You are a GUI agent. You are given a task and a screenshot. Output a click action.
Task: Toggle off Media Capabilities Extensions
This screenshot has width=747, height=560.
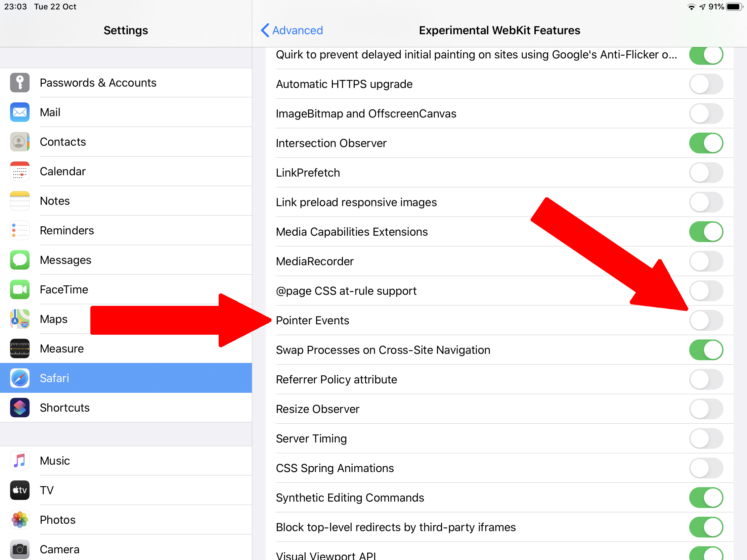click(706, 232)
